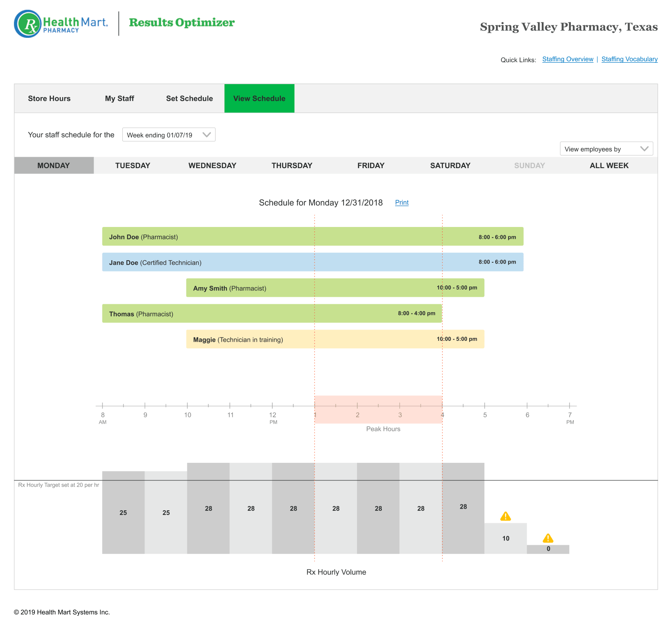Click the greyed-out Sunday tab
The image size is (672, 633).
click(530, 165)
